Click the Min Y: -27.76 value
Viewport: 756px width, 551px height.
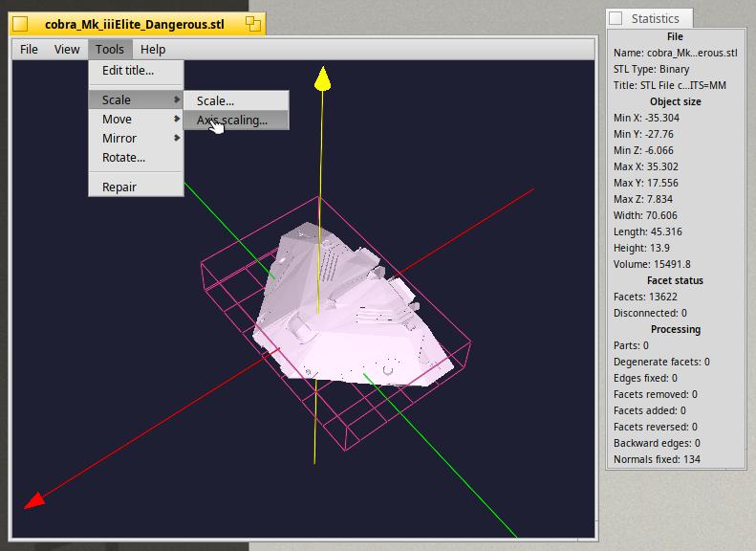[643, 134]
